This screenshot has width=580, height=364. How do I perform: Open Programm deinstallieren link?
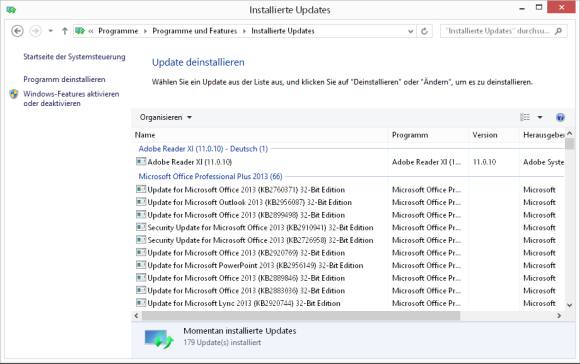(64, 80)
